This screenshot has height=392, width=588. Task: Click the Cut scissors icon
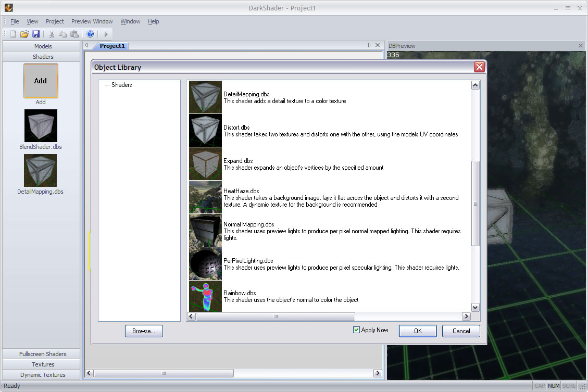pyautogui.click(x=52, y=34)
